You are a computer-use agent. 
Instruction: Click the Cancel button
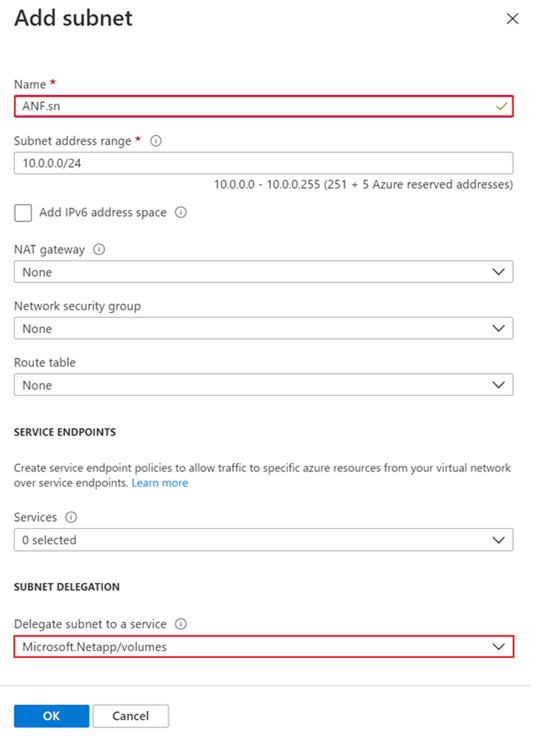pyautogui.click(x=131, y=716)
